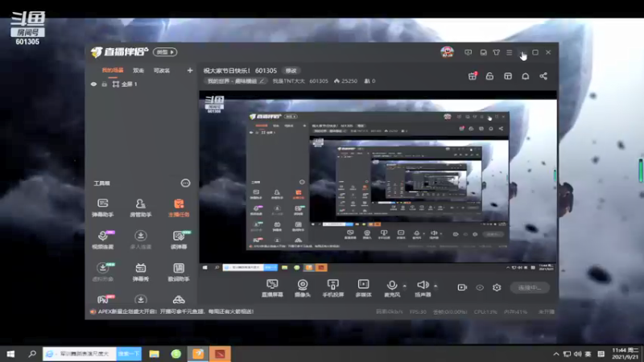The width and height of the screenshot is (644, 362).
Task: Select the 可改名 scene tab
Action: pos(162,71)
